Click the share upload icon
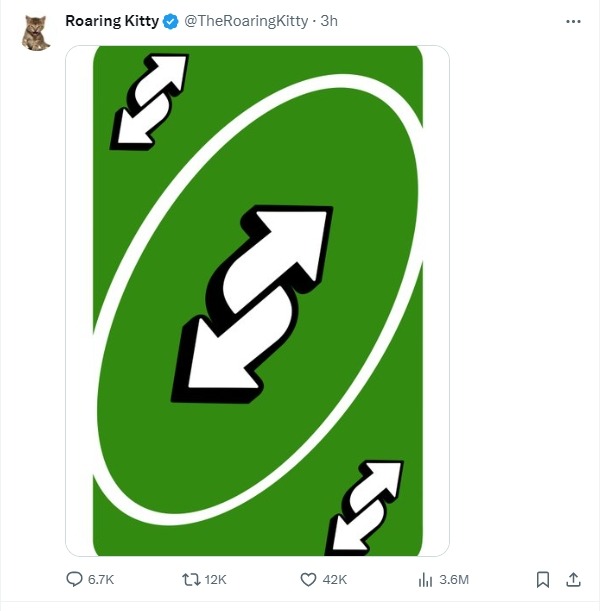Screen dimensions: 602x611 point(574,580)
